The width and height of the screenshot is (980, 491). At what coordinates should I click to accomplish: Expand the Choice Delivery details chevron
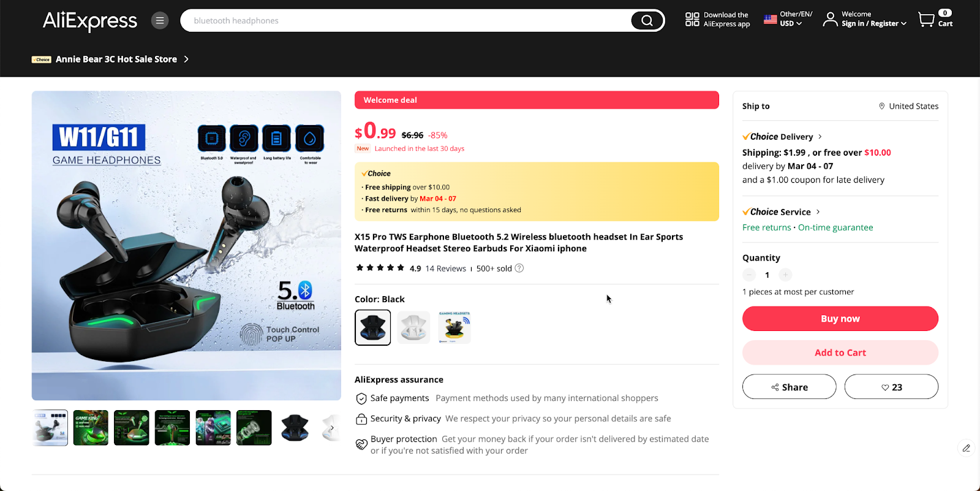click(820, 137)
